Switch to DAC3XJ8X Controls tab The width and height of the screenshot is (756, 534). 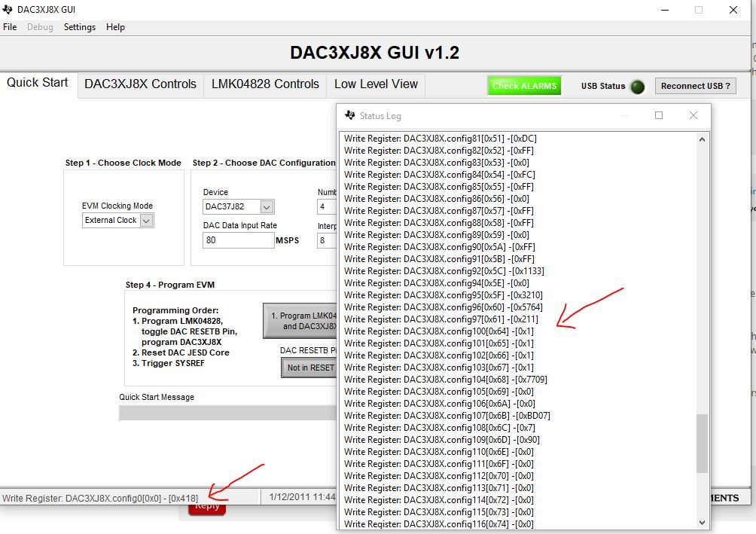coord(140,84)
